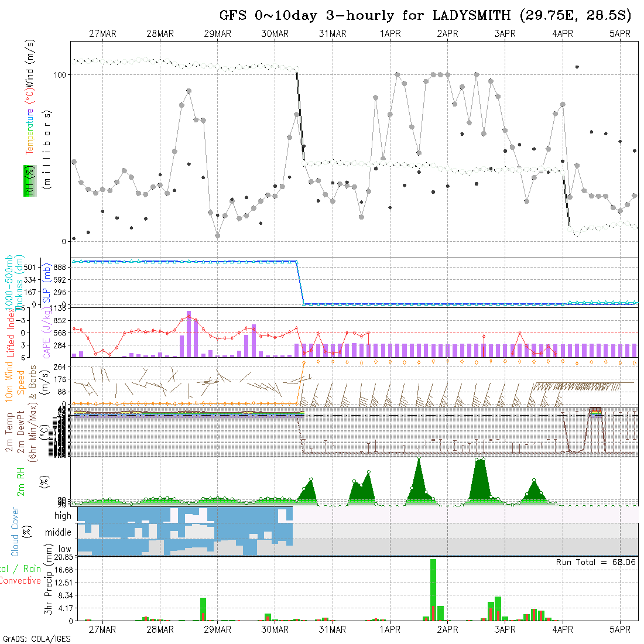644x644 pixels.
Task: Click the 4APR label on the bottom axis
Action: (563, 629)
